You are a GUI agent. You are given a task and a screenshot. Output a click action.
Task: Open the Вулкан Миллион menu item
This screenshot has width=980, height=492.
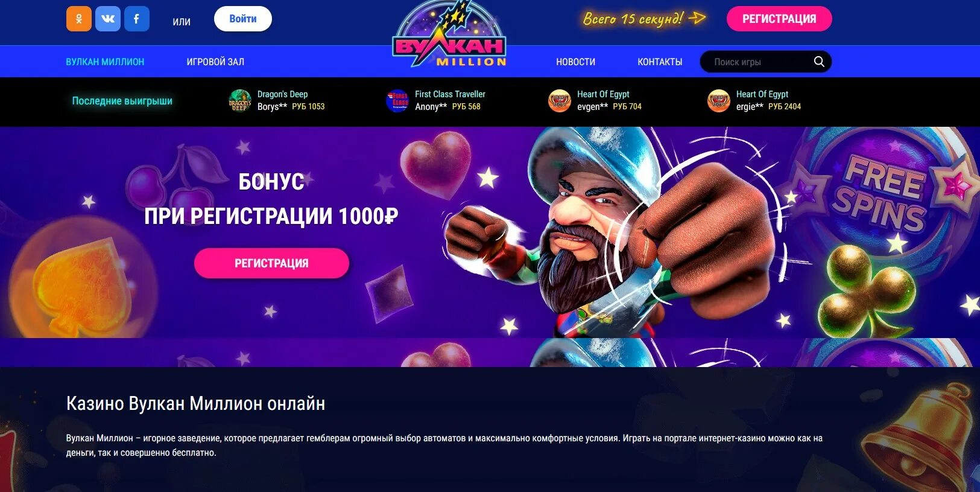coord(105,62)
